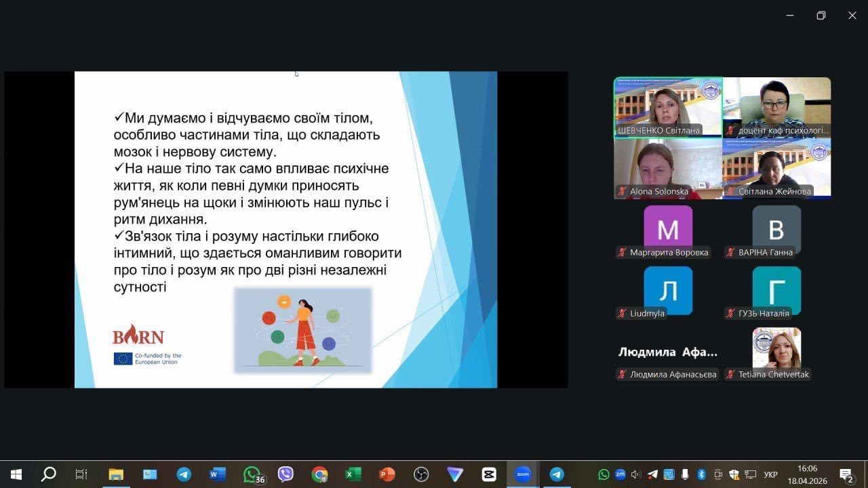868x488 pixels.
Task: Switch input language via УКР indicator
Action: pyautogui.click(x=770, y=474)
